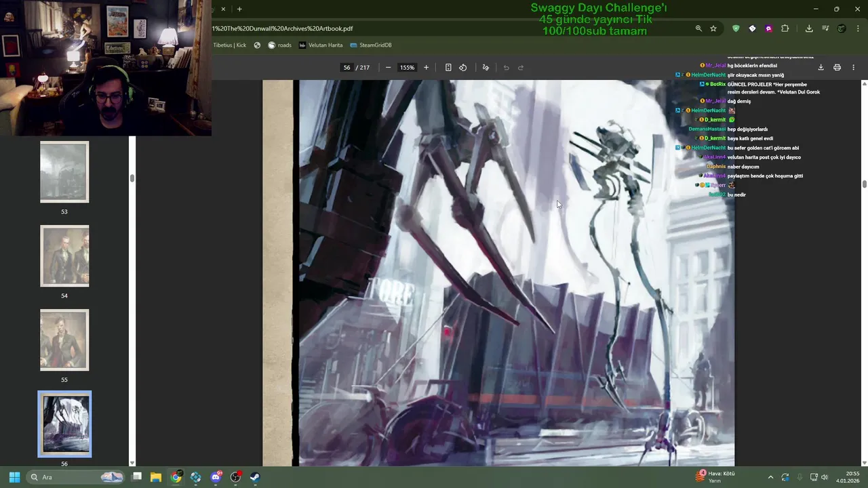
Task: Open the weather widget Hava: Kötü
Action: pyautogui.click(x=716, y=476)
